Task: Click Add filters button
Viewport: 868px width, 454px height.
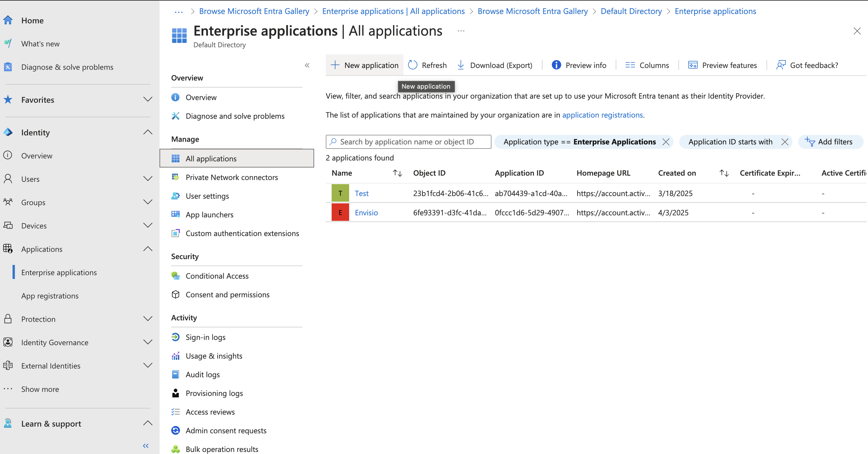Action: (x=830, y=142)
